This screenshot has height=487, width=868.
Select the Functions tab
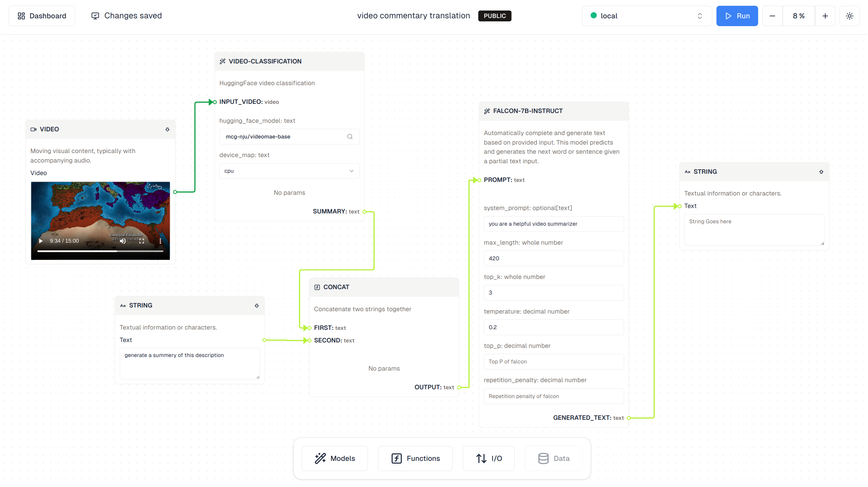pyautogui.click(x=415, y=458)
